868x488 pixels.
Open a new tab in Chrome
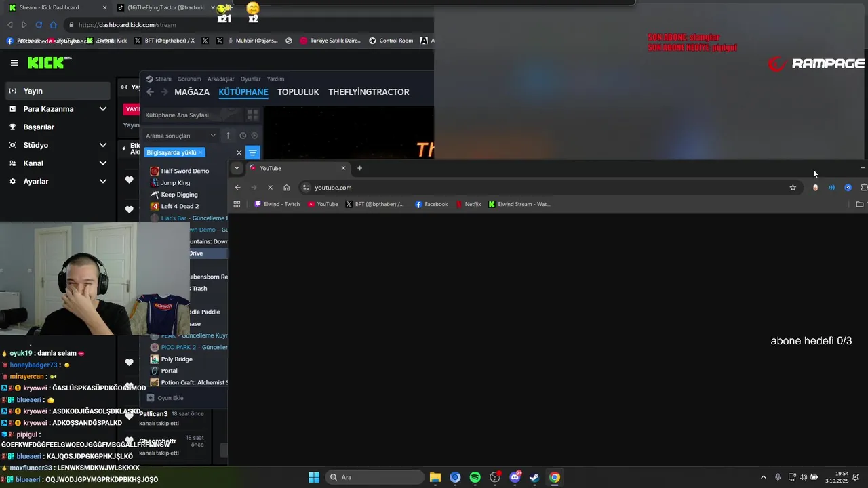(x=360, y=168)
